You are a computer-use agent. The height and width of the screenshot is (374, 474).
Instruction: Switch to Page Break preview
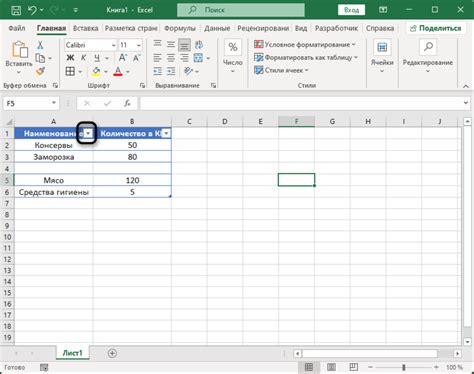coord(354,367)
